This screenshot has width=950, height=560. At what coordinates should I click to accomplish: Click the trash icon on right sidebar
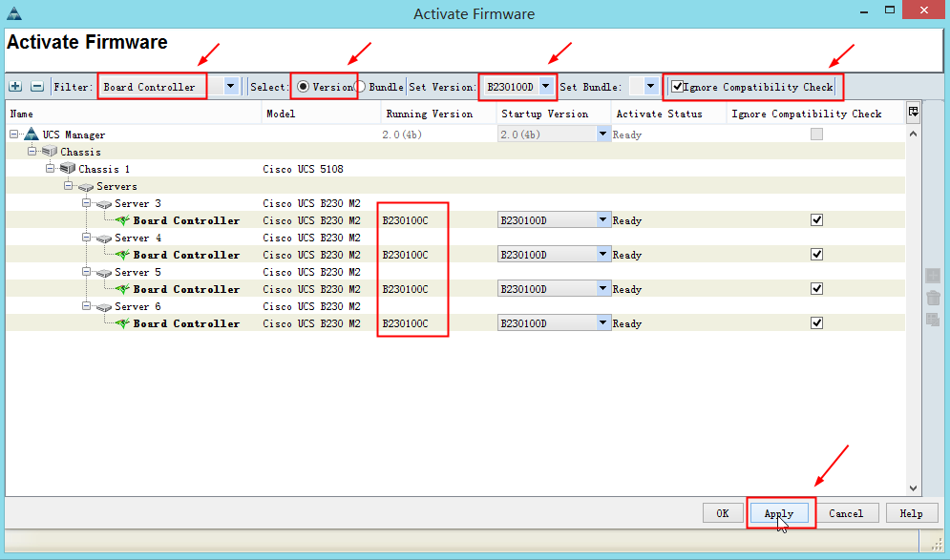pos(933,298)
